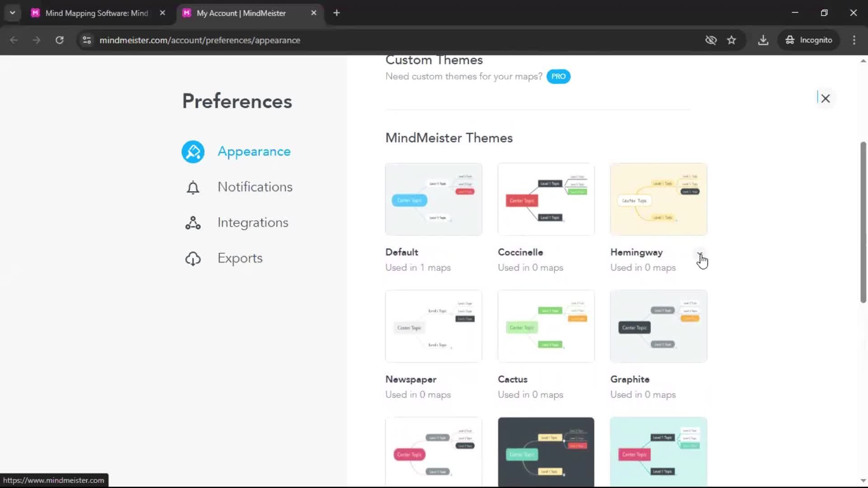
Task: Select the dark theme thumbnail in bottom row
Action: (x=546, y=452)
